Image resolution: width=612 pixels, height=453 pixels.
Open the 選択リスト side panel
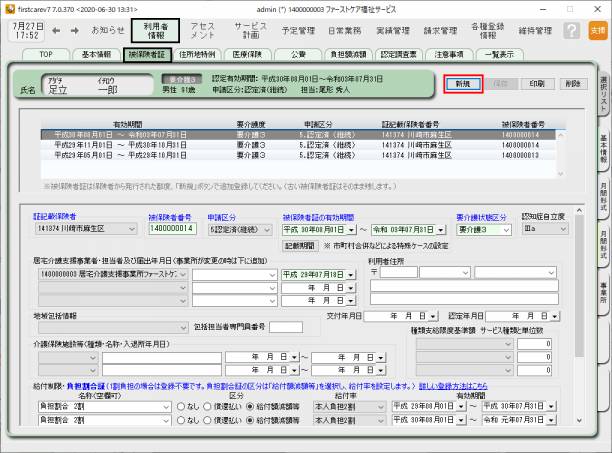click(x=604, y=90)
